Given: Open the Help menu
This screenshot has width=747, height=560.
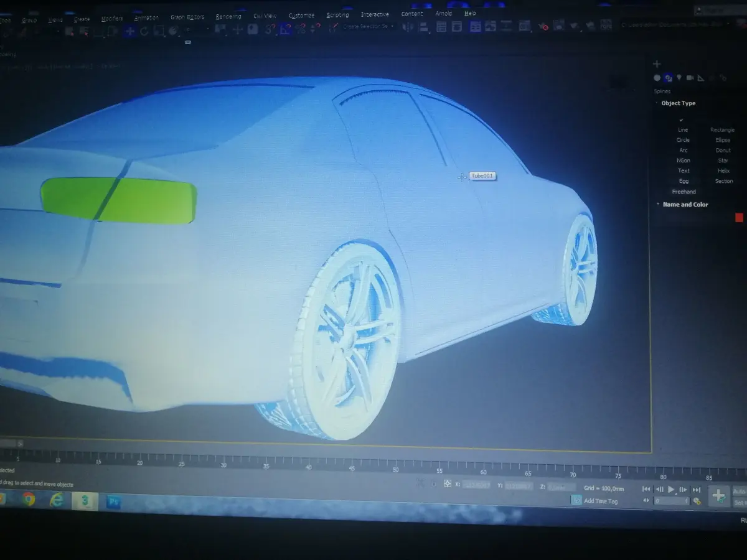Looking at the screenshot, I should click(470, 12).
